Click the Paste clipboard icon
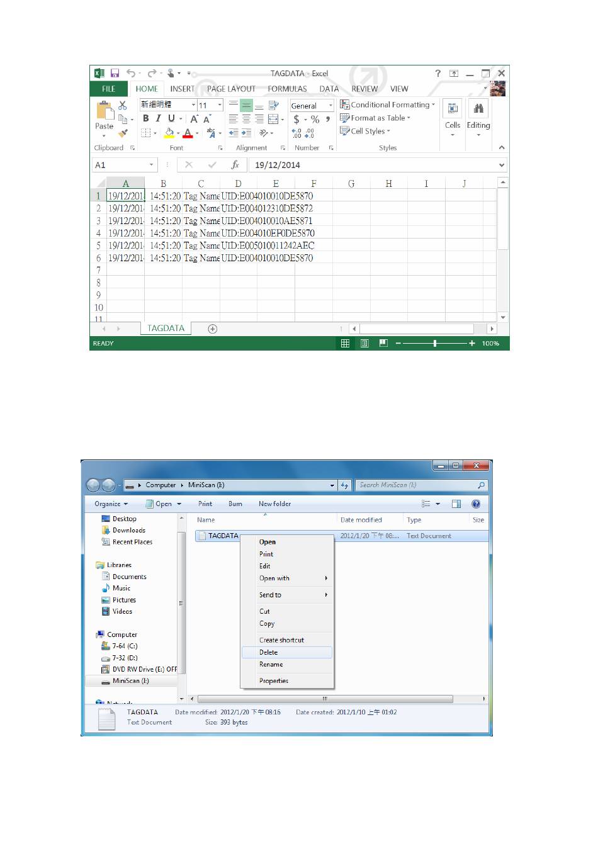The image size is (598, 868). [x=104, y=111]
